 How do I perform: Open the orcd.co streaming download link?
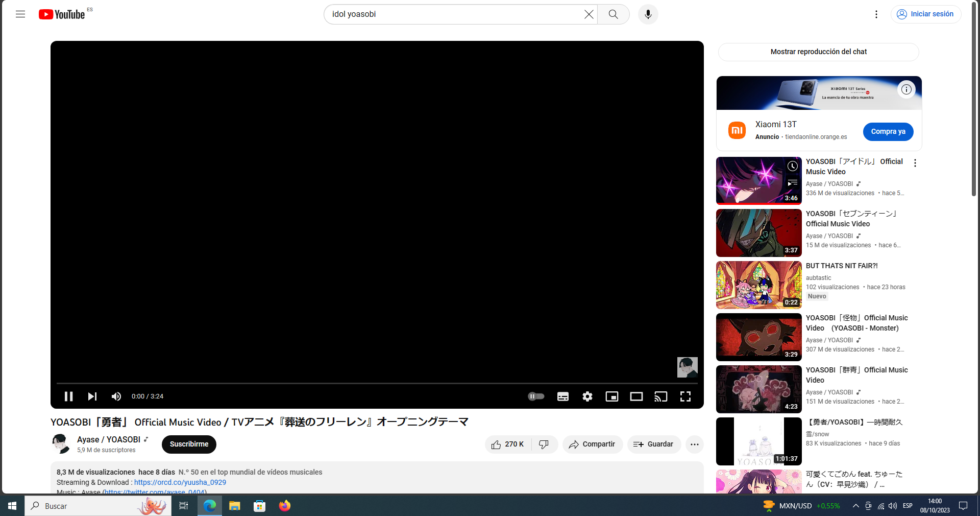click(180, 482)
